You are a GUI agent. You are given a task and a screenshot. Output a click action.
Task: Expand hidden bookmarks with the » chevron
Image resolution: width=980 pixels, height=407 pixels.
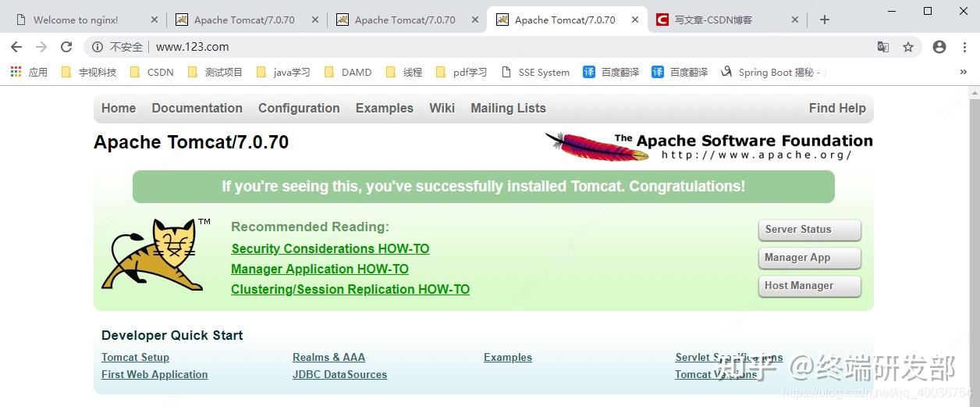964,72
